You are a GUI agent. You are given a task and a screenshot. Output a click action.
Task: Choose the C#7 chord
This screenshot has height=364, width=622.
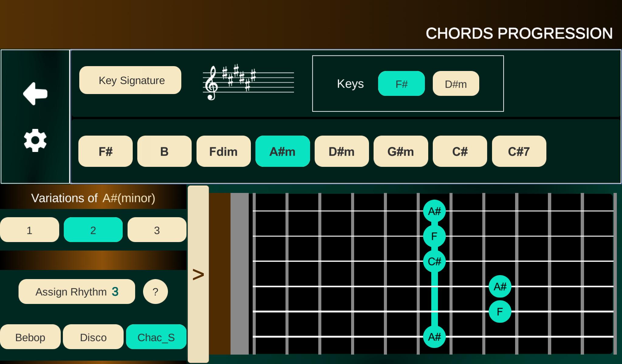click(x=519, y=151)
